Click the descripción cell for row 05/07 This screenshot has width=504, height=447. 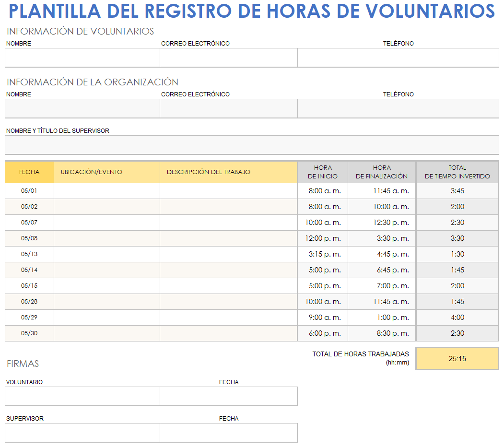point(228,222)
